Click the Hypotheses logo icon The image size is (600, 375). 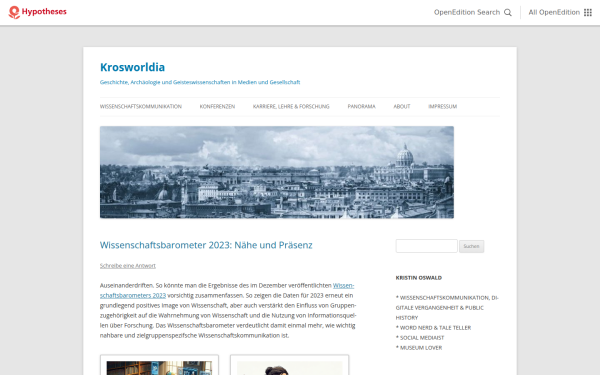click(x=14, y=12)
